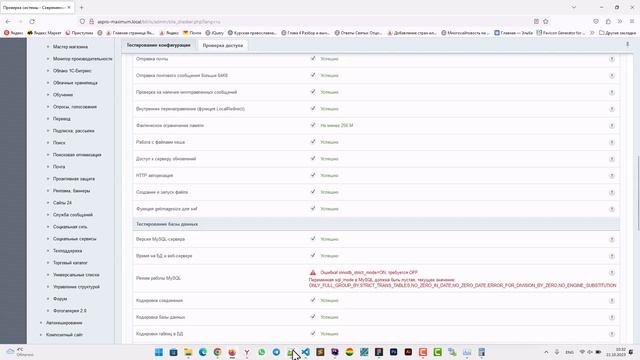Open help for Кодировка соединения row
Viewport: 640px width, 360px height.
tap(611, 301)
